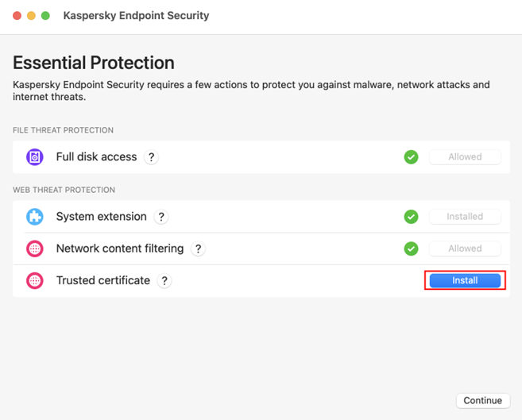
Task: Click the Allowed button for Full disk access
Action: click(x=465, y=157)
